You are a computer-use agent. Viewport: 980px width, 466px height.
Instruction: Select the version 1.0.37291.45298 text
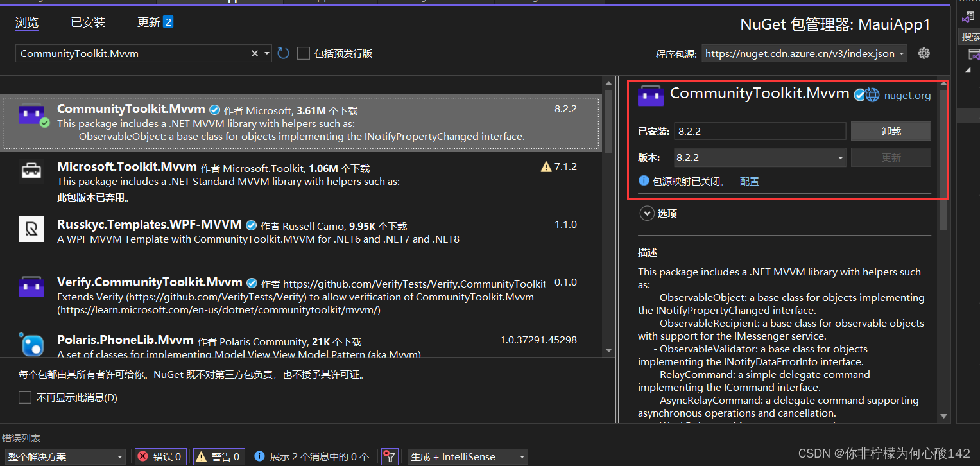538,340
